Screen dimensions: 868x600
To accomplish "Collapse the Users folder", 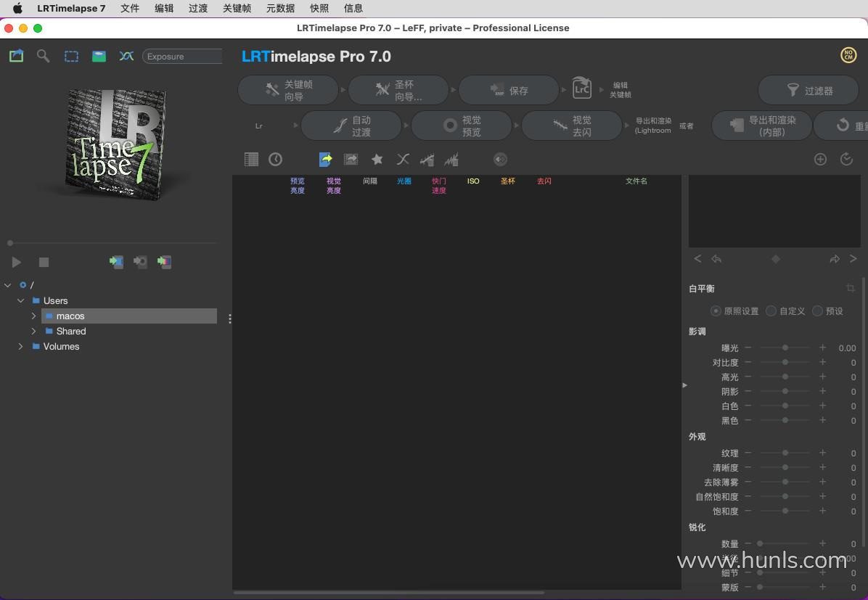I will tap(20, 300).
